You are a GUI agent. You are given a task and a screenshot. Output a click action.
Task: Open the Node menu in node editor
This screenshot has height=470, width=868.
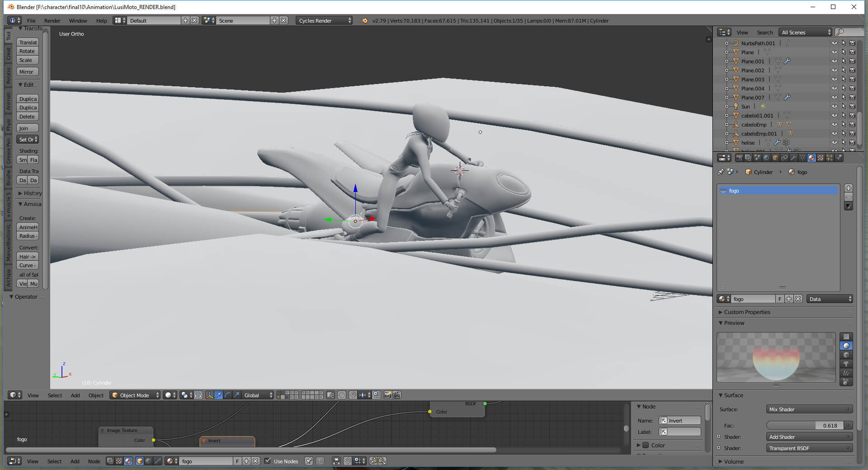coord(94,461)
